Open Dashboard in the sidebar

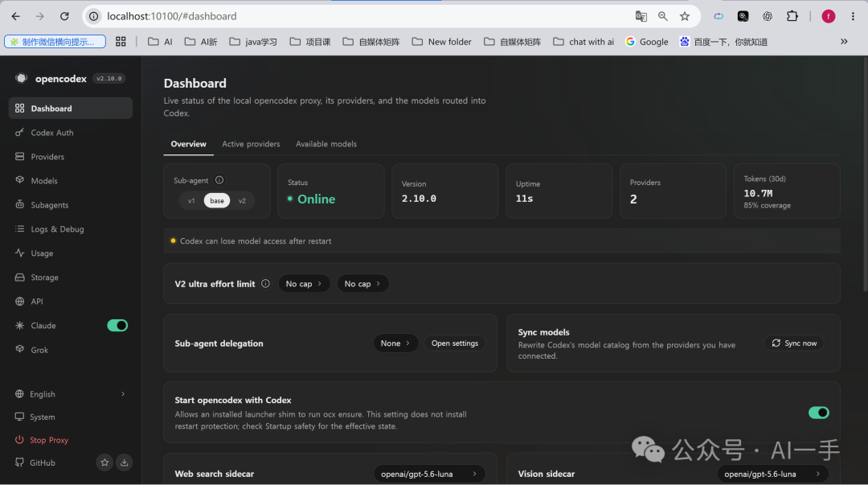[x=70, y=108]
